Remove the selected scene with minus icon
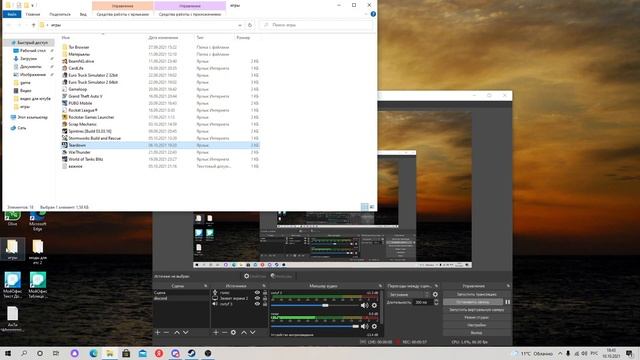This screenshot has height=360, width=640. (x=166, y=333)
